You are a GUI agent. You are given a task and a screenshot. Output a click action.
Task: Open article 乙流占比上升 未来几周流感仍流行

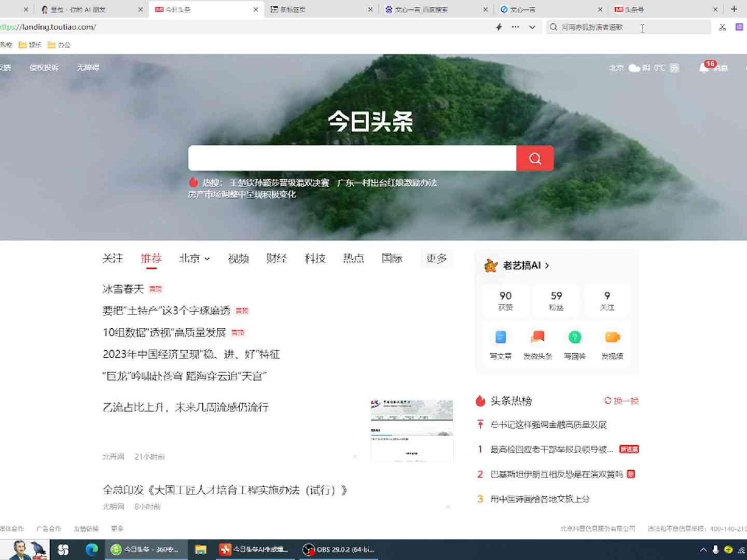click(x=185, y=407)
